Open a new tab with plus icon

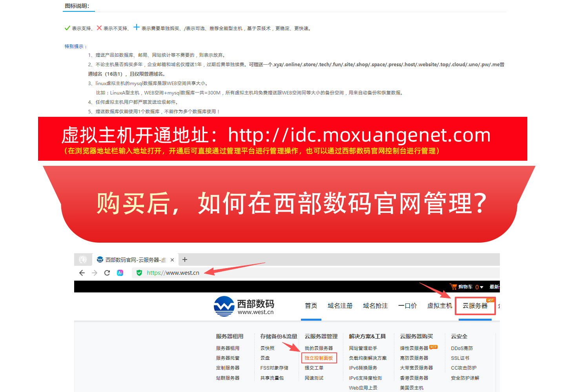click(x=185, y=260)
